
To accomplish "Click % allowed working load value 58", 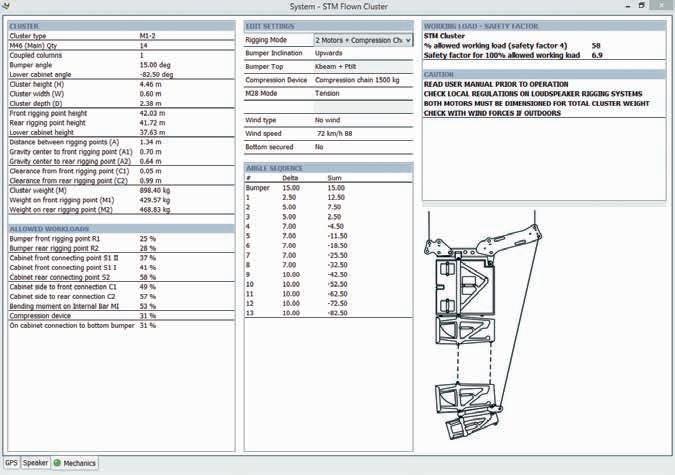I will click(x=596, y=46).
